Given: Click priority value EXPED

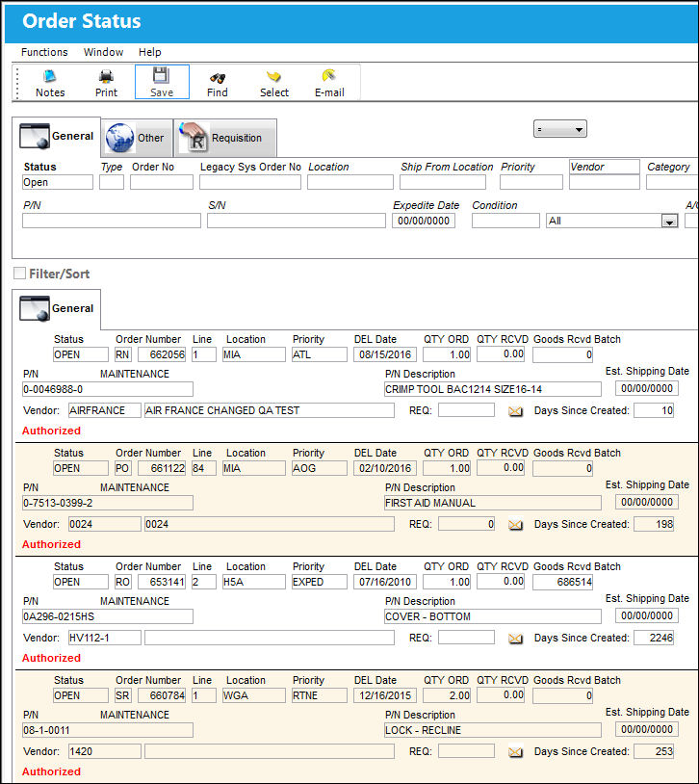Looking at the screenshot, I should 319,582.
